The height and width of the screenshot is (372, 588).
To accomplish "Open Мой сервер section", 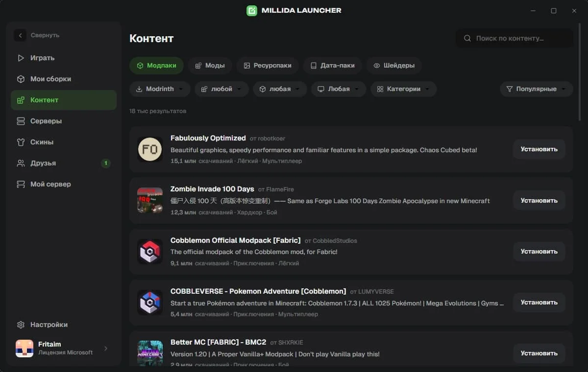I will point(64,184).
